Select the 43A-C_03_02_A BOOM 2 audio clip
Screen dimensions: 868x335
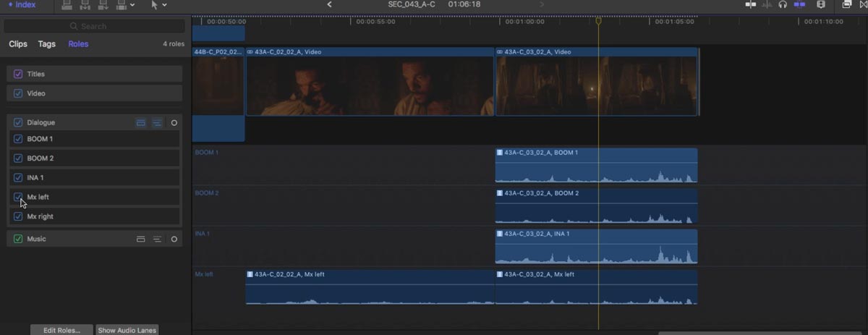[597, 206]
